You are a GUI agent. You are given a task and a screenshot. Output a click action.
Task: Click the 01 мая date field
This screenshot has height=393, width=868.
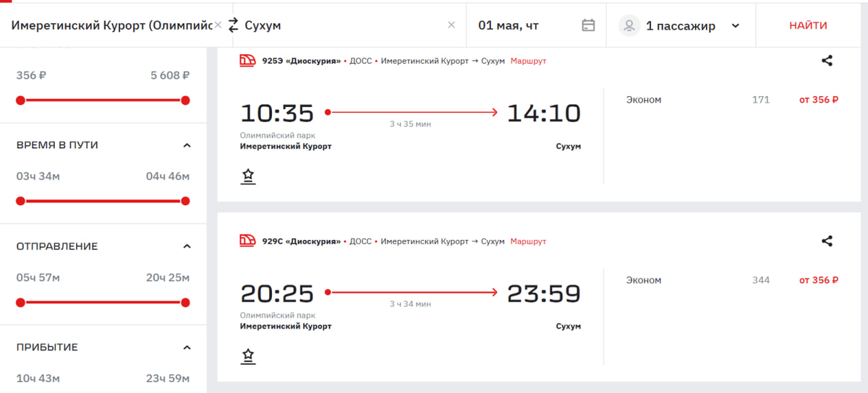pyautogui.click(x=521, y=25)
